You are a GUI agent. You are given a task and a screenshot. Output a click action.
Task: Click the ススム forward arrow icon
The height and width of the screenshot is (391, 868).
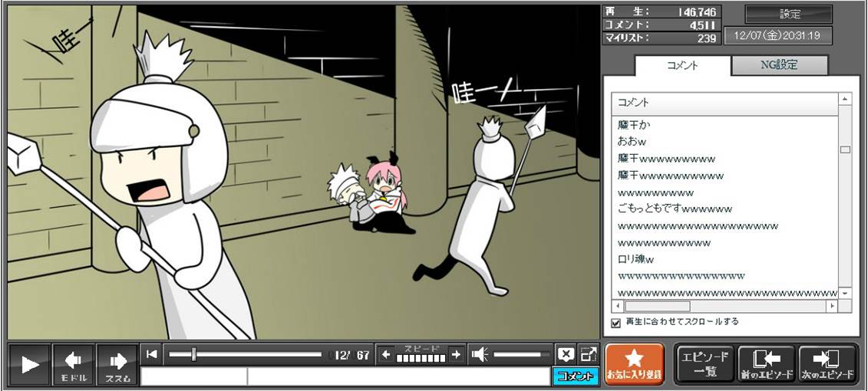tap(117, 364)
